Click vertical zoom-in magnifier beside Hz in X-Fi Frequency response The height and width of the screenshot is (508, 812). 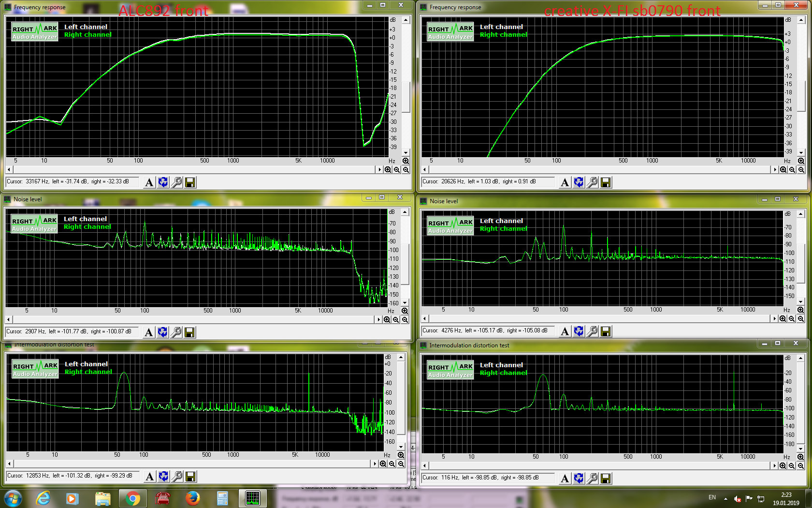pos(801,161)
